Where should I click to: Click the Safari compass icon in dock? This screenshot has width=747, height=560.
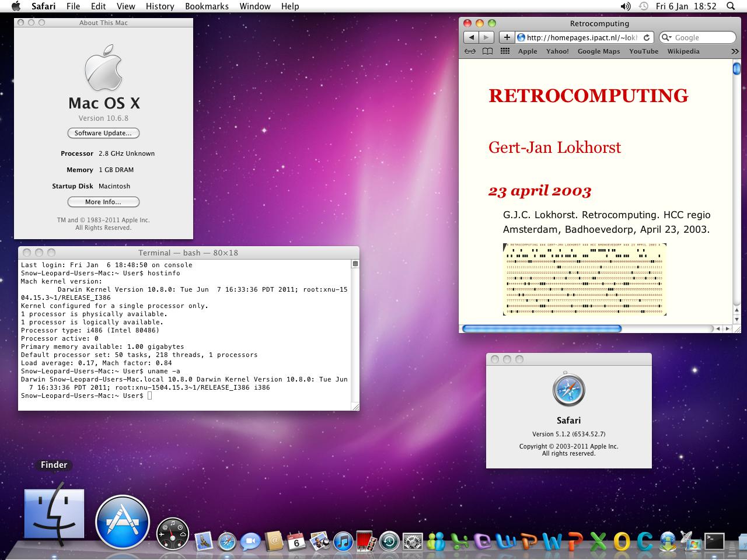tap(227, 541)
